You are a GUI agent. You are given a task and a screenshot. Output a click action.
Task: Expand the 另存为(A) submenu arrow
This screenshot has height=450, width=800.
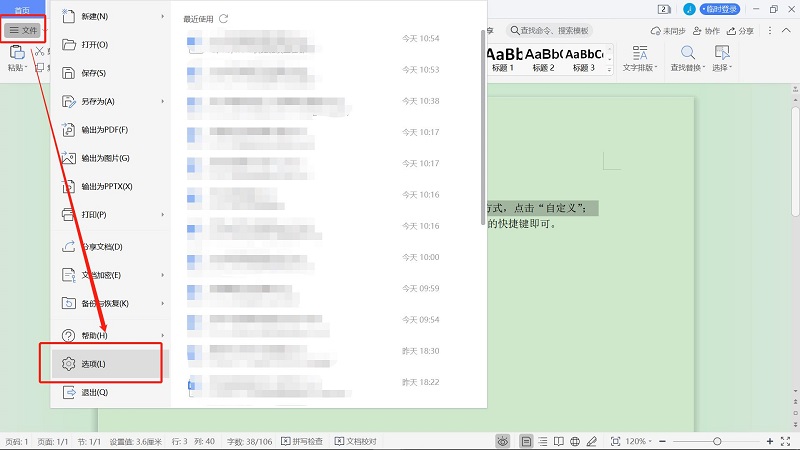[x=163, y=101]
